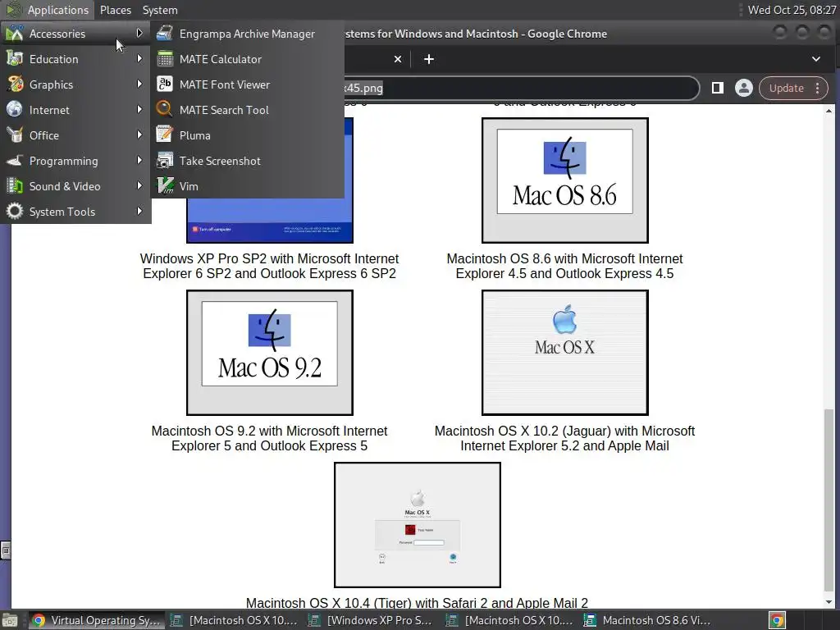Expand the Sound & Video submenu arrow
The height and width of the screenshot is (630, 840).
pyautogui.click(x=139, y=185)
